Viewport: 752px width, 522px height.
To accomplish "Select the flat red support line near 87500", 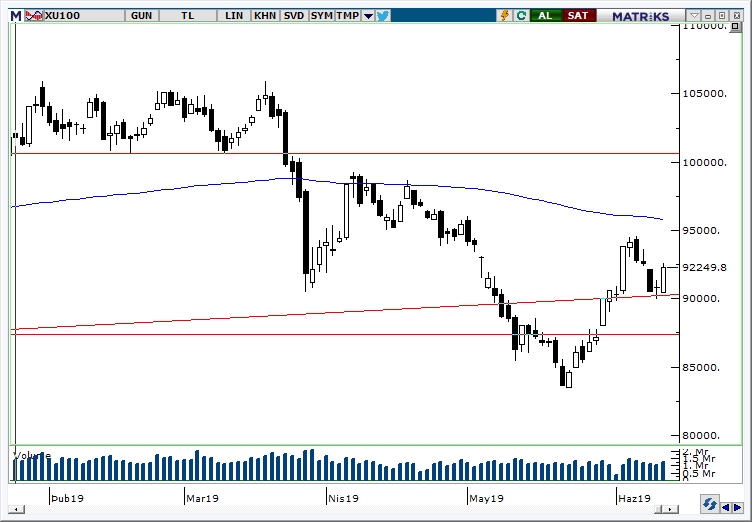I will (x=345, y=334).
